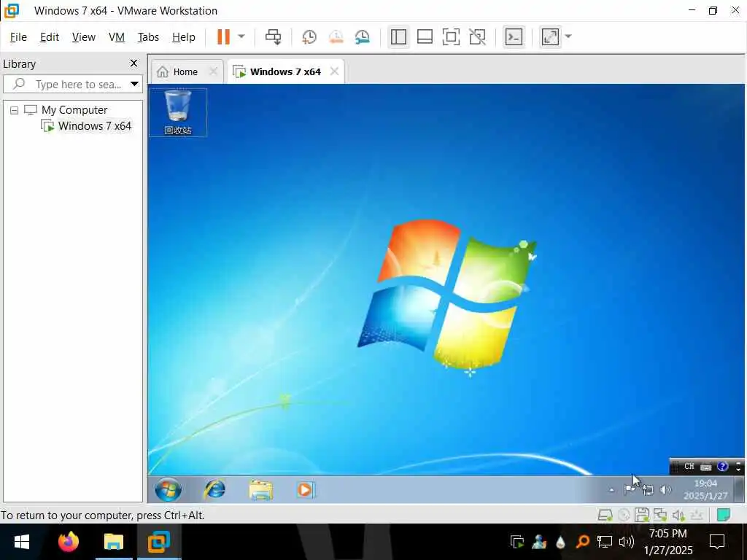Click the hard disk device status icon
This screenshot has height=560, width=747.
605,515
